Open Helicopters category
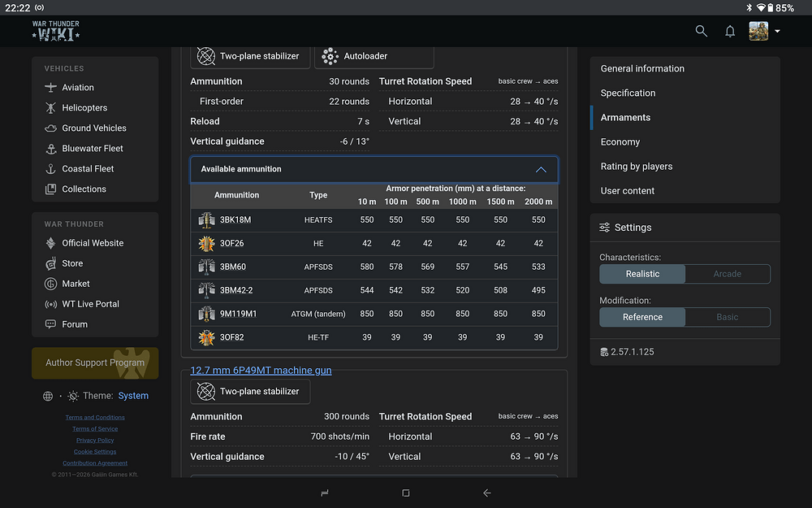The width and height of the screenshot is (812, 508). tap(84, 108)
